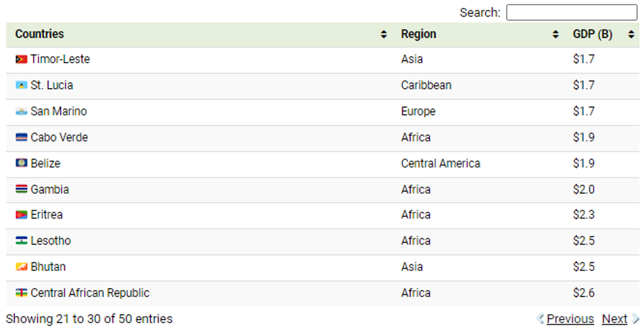Screen dimensions: 644x336
Task: Click the Timor-Leste flag icon
Action: [21, 60]
